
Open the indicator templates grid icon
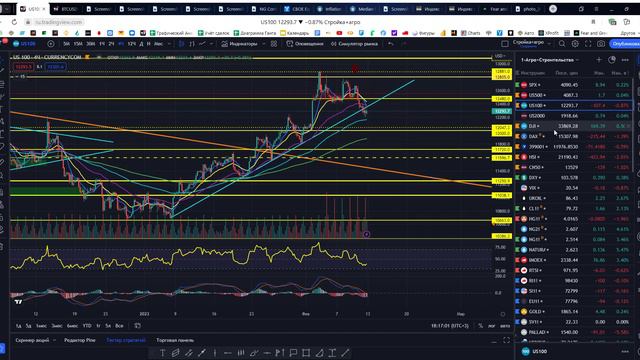274,44
